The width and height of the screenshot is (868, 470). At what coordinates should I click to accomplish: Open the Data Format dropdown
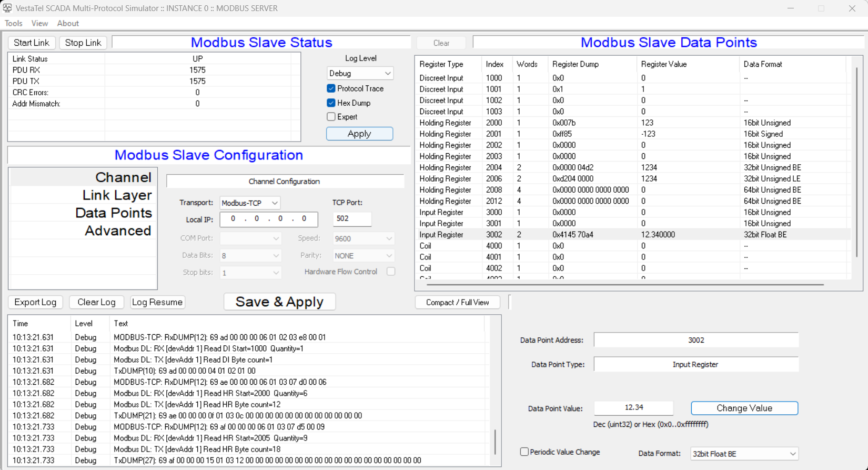(x=744, y=454)
